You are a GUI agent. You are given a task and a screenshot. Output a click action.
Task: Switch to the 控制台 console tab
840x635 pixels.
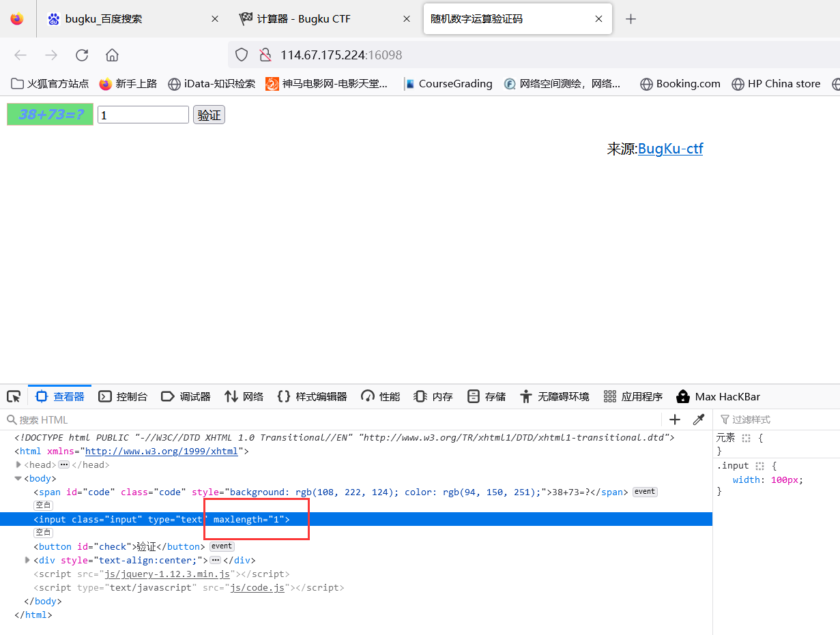pyautogui.click(x=123, y=396)
